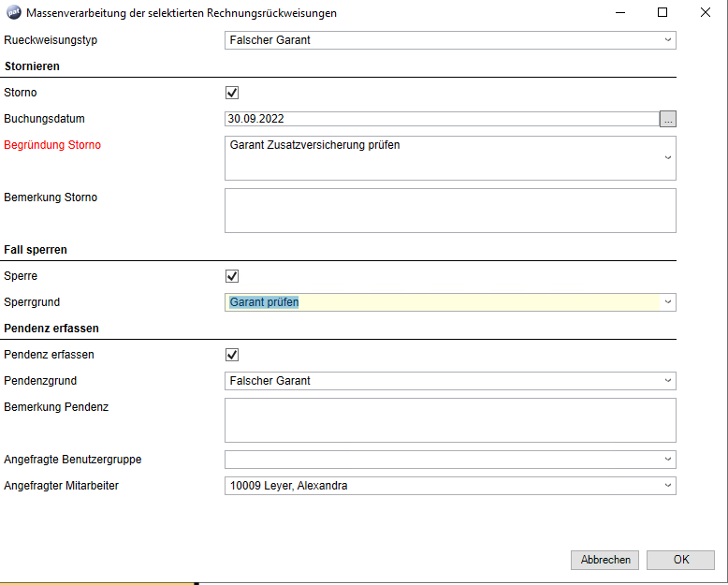Click the Abbrechen button
728x585 pixels.
coord(605,560)
